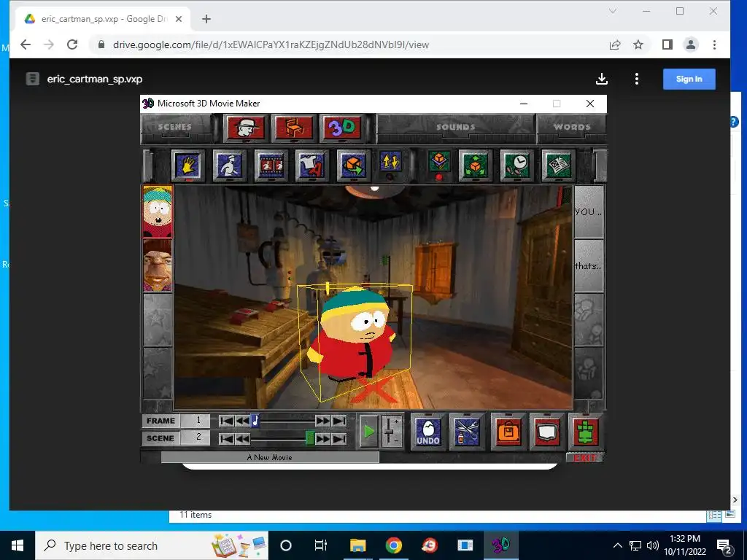
Task: Select the brown-haired man actor thumbnail
Action: (158, 265)
